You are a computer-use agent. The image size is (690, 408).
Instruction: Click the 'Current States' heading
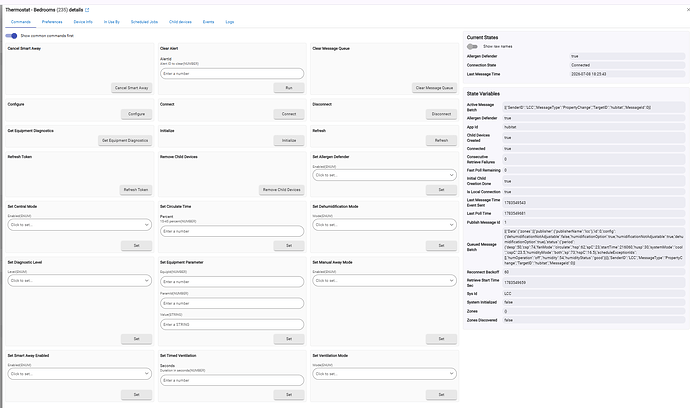click(x=482, y=37)
